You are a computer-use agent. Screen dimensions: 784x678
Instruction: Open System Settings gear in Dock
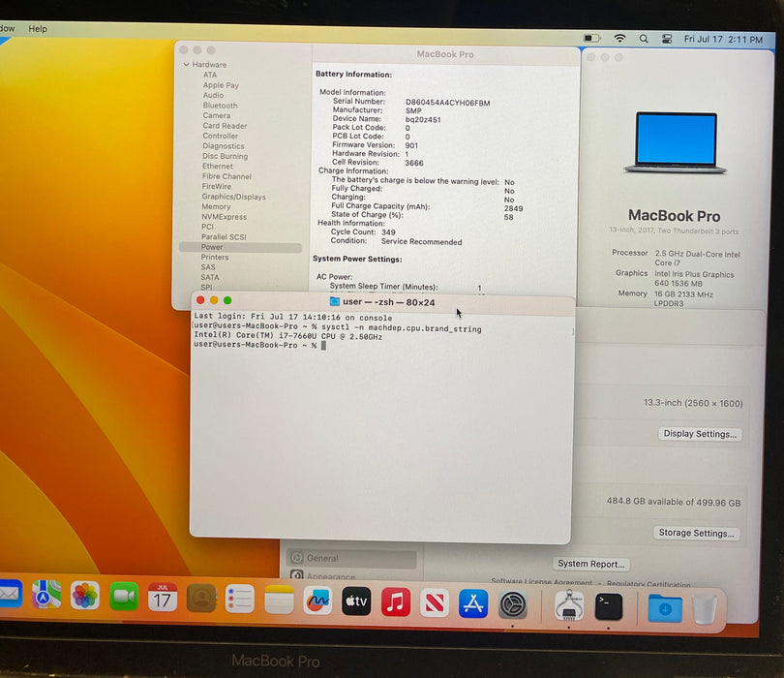pos(512,605)
